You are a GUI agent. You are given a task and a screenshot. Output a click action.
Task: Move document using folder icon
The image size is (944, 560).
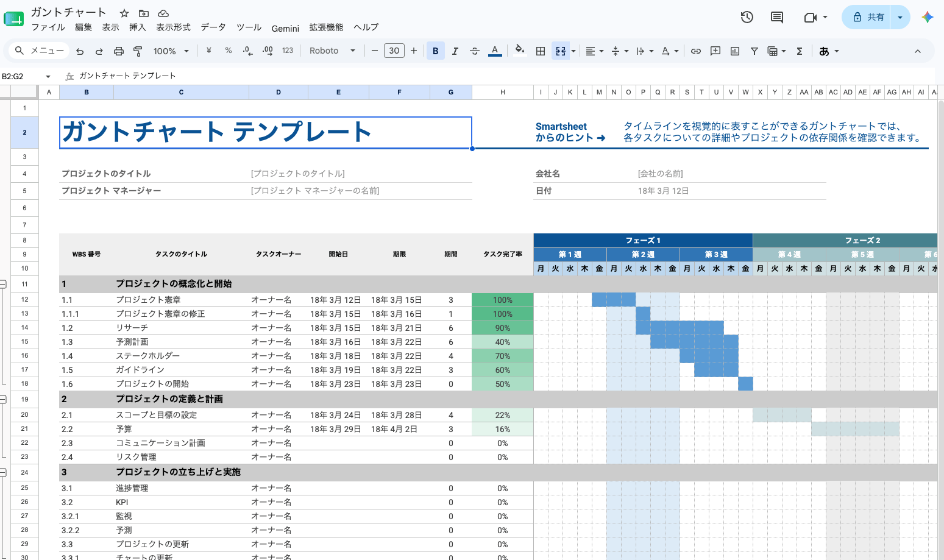pos(144,13)
